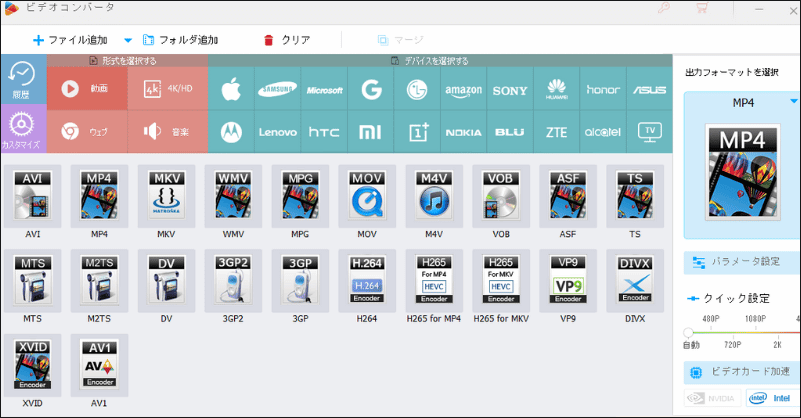Open Honor device presets

click(603, 89)
